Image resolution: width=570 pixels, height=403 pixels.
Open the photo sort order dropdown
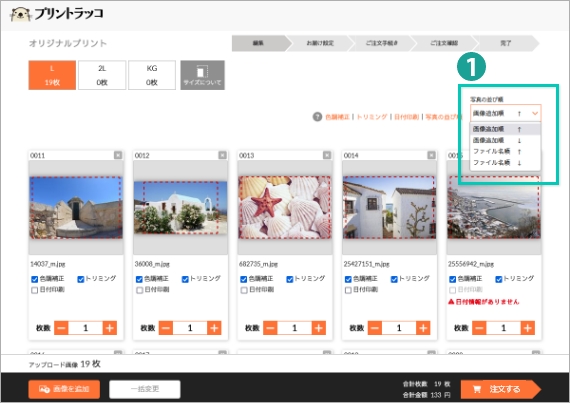point(505,113)
